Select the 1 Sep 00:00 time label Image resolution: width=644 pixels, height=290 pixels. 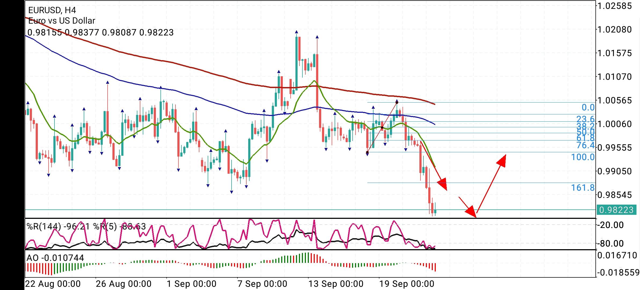point(192,284)
